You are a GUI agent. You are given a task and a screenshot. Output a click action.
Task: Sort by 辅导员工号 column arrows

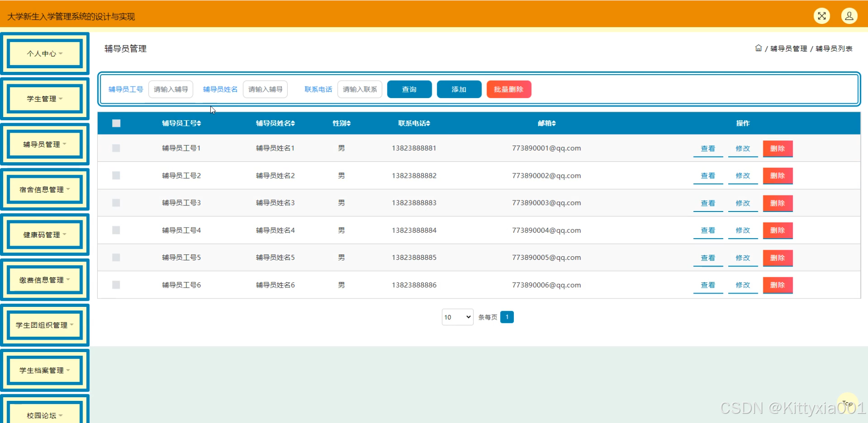point(199,123)
